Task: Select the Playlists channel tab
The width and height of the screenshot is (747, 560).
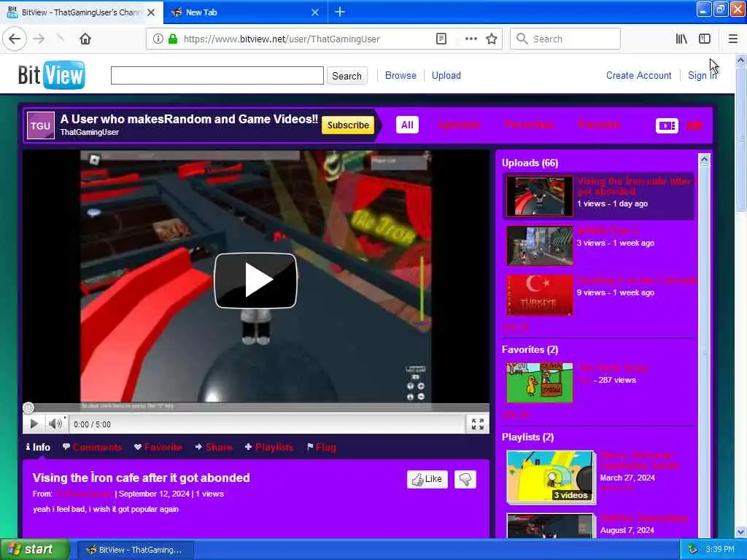Action: click(x=599, y=125)
